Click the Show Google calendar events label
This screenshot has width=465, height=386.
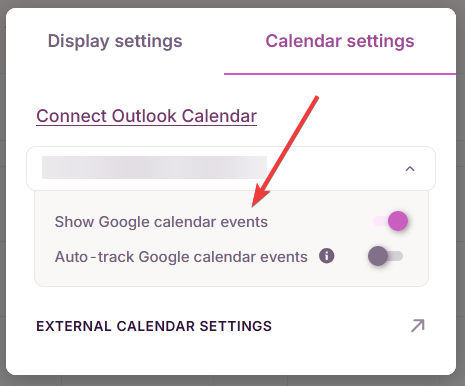[x=161, y=222]
